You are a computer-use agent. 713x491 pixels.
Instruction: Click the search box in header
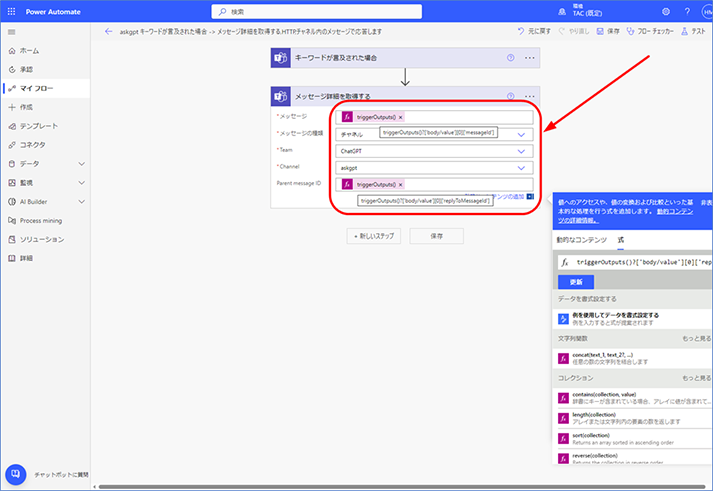tap(316, 12)
